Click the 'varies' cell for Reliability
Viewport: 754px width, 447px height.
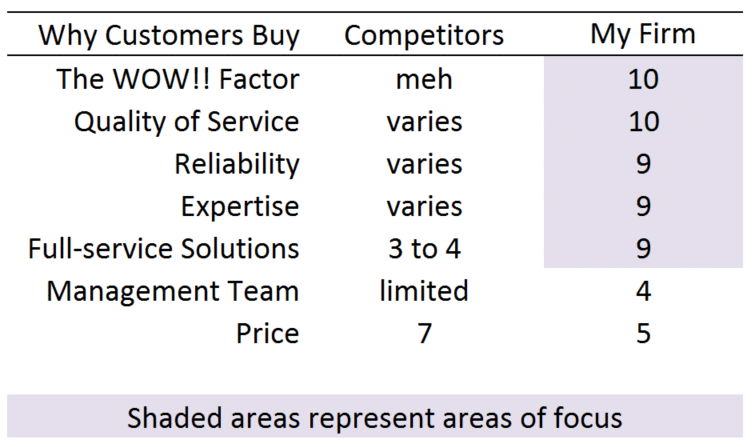point(424,164)
